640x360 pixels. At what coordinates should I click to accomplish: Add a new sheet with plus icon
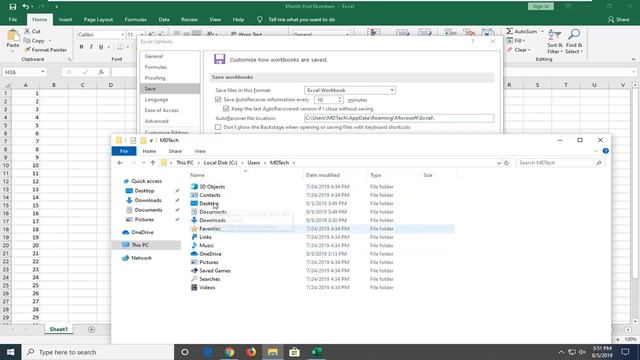coord(91,329)
